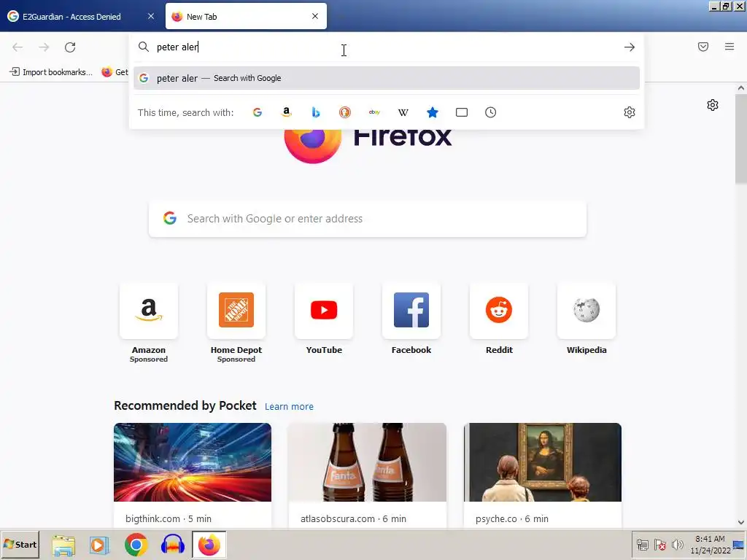The image size is (747, 560).
Task: Launch Windows Explorer from taskbar
Action: click(x=63, y=545)
